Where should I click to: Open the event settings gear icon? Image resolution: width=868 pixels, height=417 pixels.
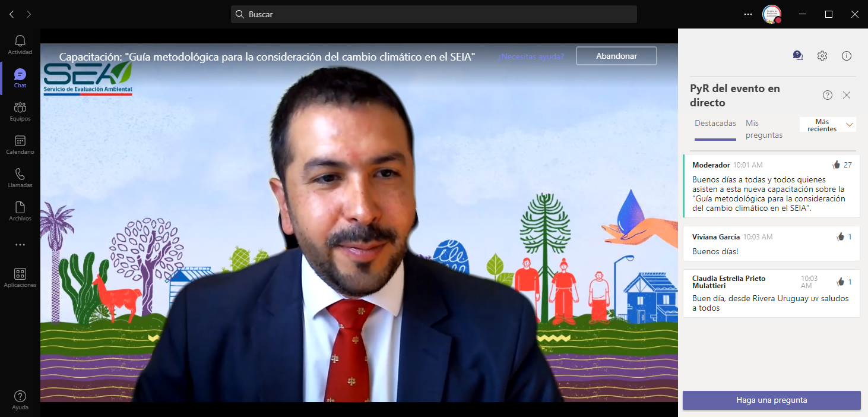point(822,56)
